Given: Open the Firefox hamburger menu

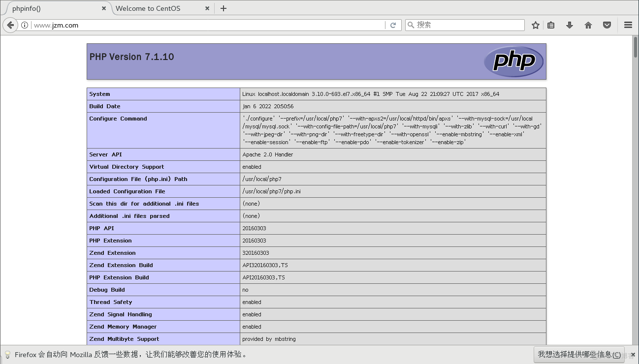Looking at the screenshot, I should 628,25.
